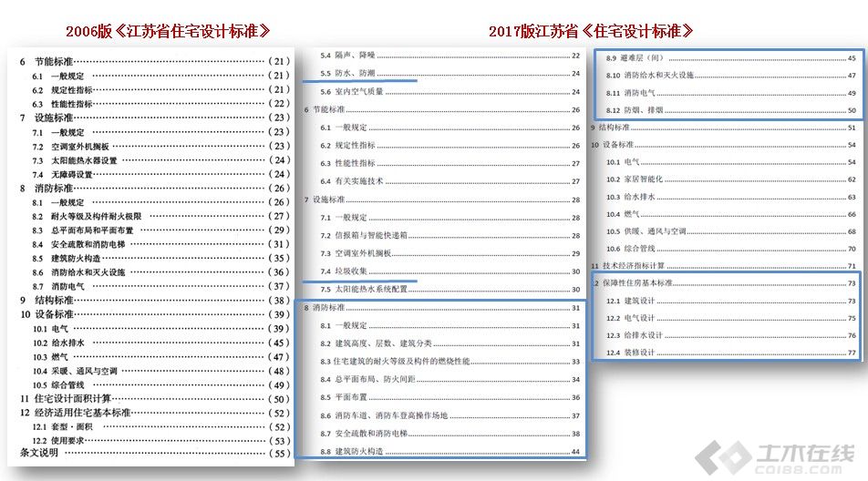Select the '5.5 防水、防潮' entry
Viewport: 868px width, 481px height.
click(x=347, y=73)
